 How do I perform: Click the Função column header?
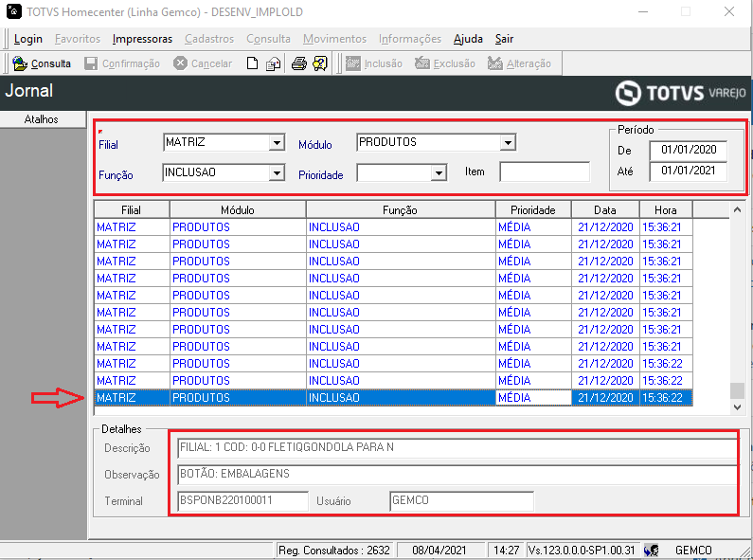[400, 209]
